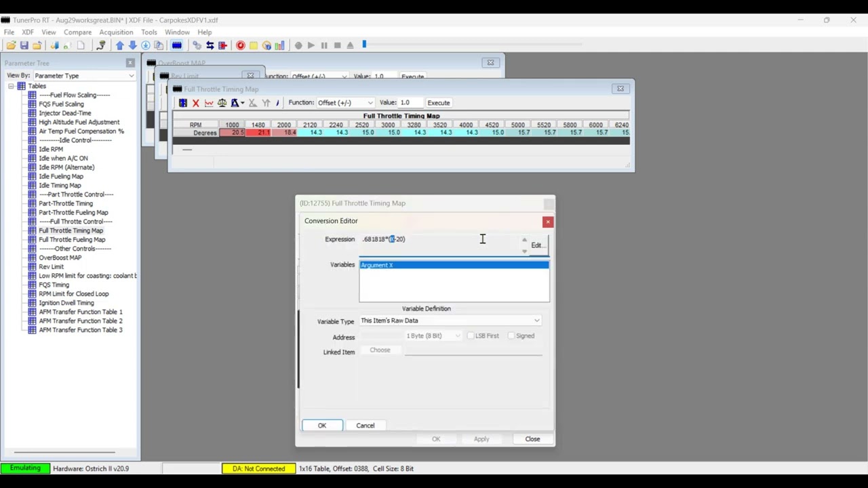Confirm Conversion Editor with OK

(322, 426)
